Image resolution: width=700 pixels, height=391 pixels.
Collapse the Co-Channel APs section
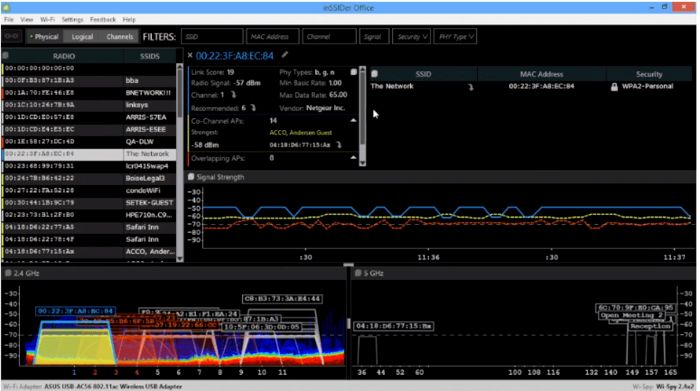tap(353, 121)
